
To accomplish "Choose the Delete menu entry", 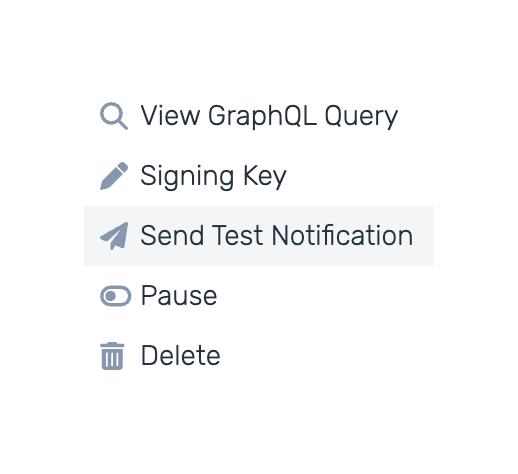I will [259, 356].
